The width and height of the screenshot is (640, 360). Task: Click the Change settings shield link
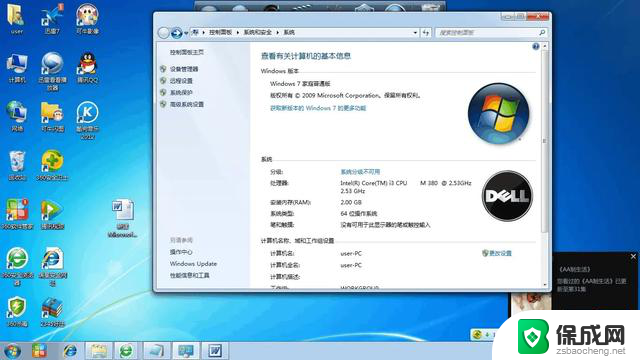497,253
